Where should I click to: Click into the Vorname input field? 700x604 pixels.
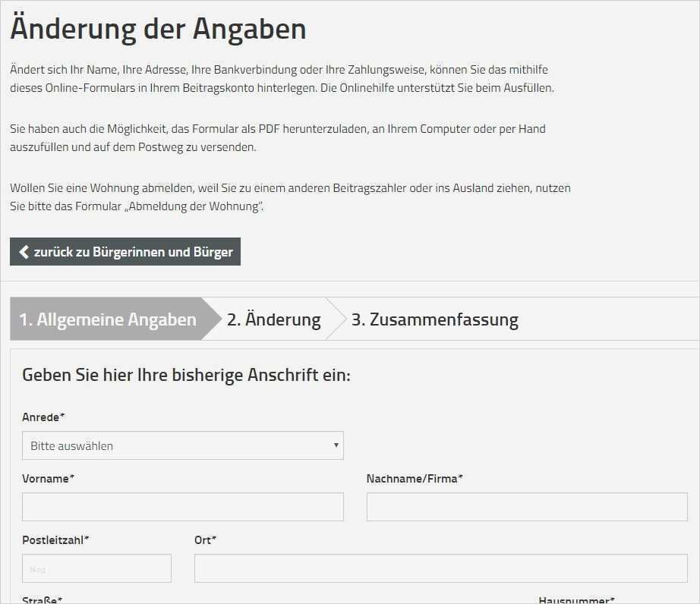(182, 507)
